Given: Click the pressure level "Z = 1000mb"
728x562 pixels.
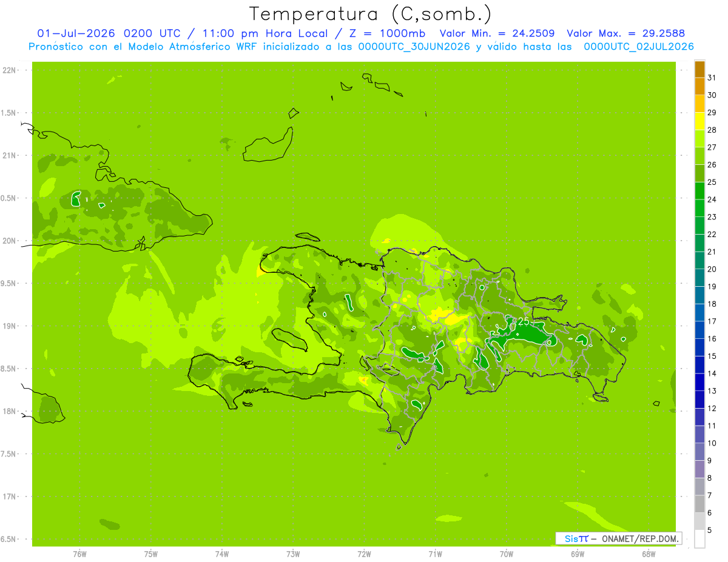Looking at the screenshot, I should 387,33.
